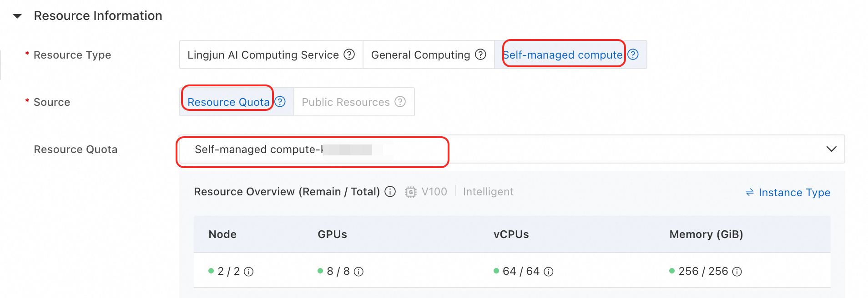Expand the quota selector chevron on the right
Image resolution: width=868 pixels, height=298 pixels.
(831, 149)
